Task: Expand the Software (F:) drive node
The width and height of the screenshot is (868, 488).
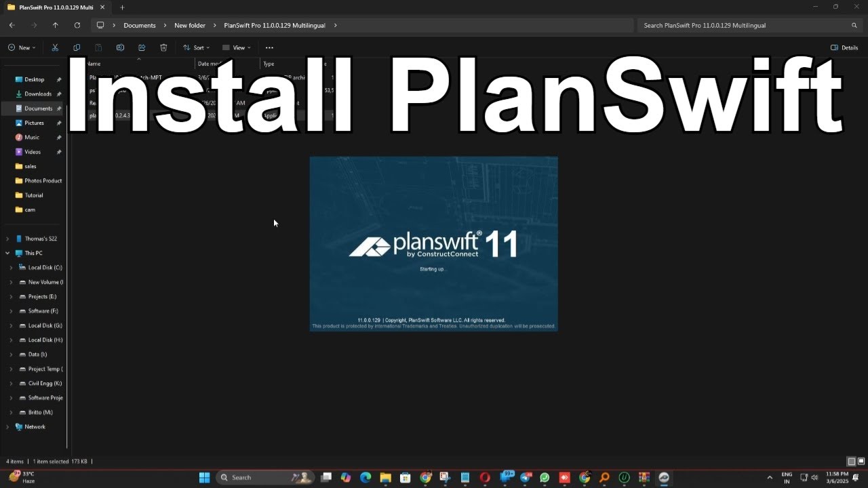Action: 11,311
